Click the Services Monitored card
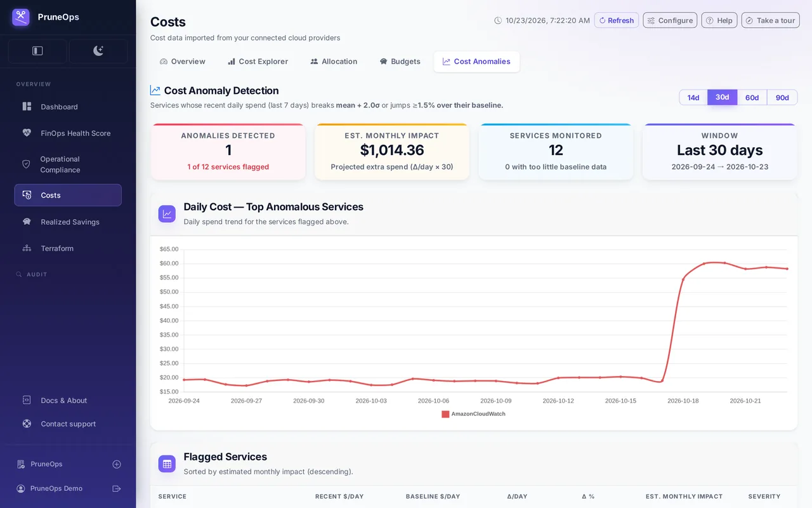 [x=556, y=152]
